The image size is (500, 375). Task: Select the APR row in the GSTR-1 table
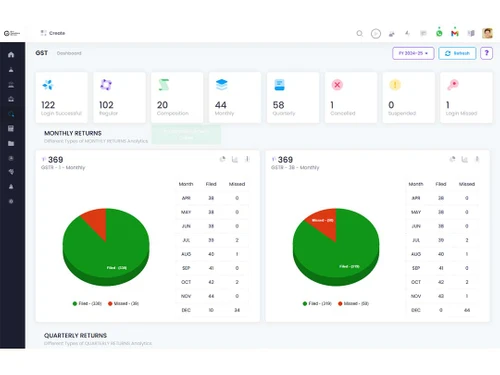click(x=212, y=198)
